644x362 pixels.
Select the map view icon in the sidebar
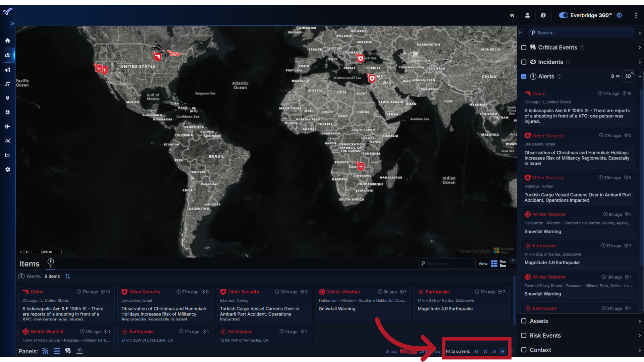tap(7, 55)
